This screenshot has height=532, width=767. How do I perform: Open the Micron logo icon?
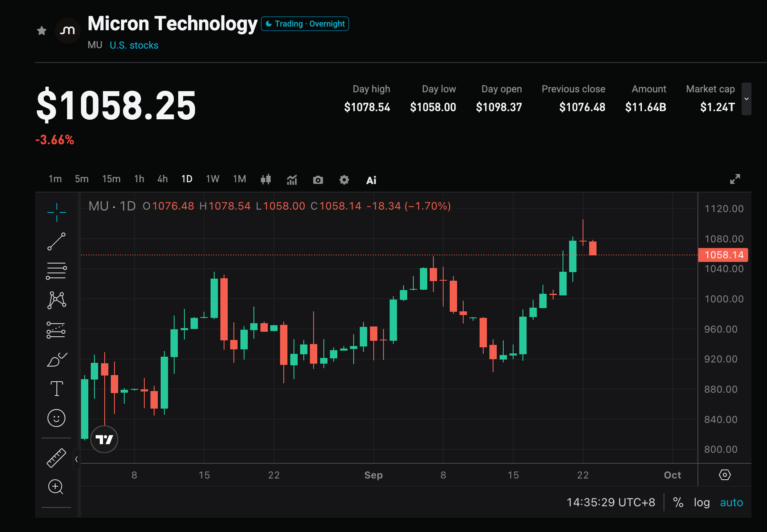(x=67, y=30)
